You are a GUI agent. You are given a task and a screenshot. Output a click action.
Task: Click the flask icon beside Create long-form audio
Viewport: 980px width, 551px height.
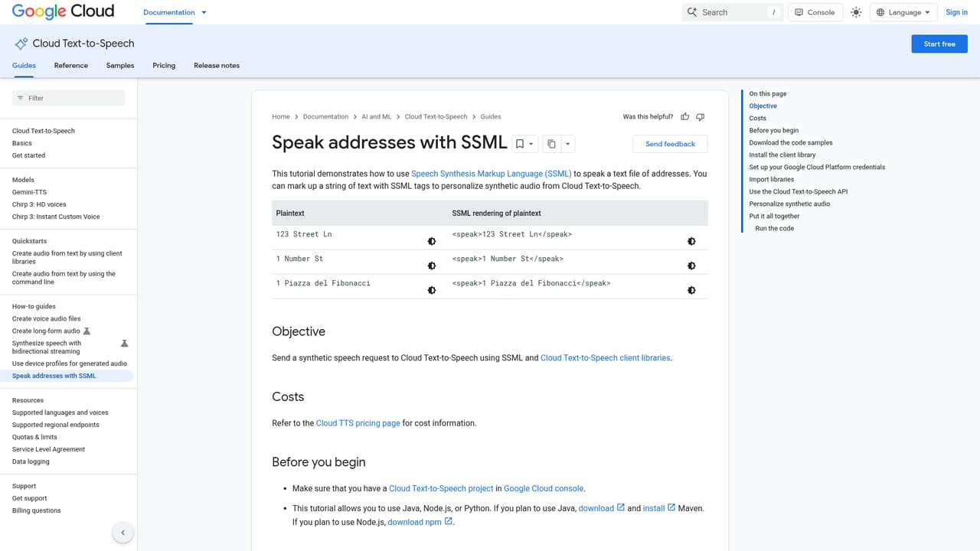[87, 331]
